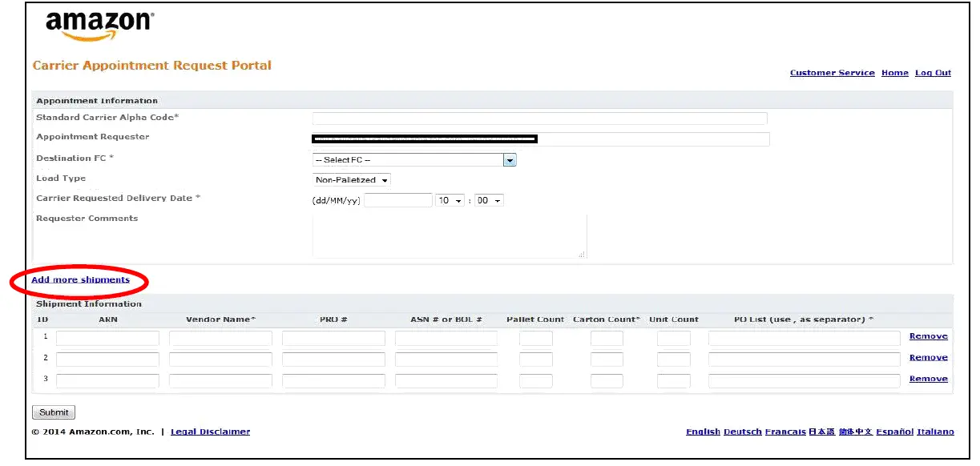Click the Standard Carrier Alpha Code field
980x466 pixels.
[x=538, y=118]
